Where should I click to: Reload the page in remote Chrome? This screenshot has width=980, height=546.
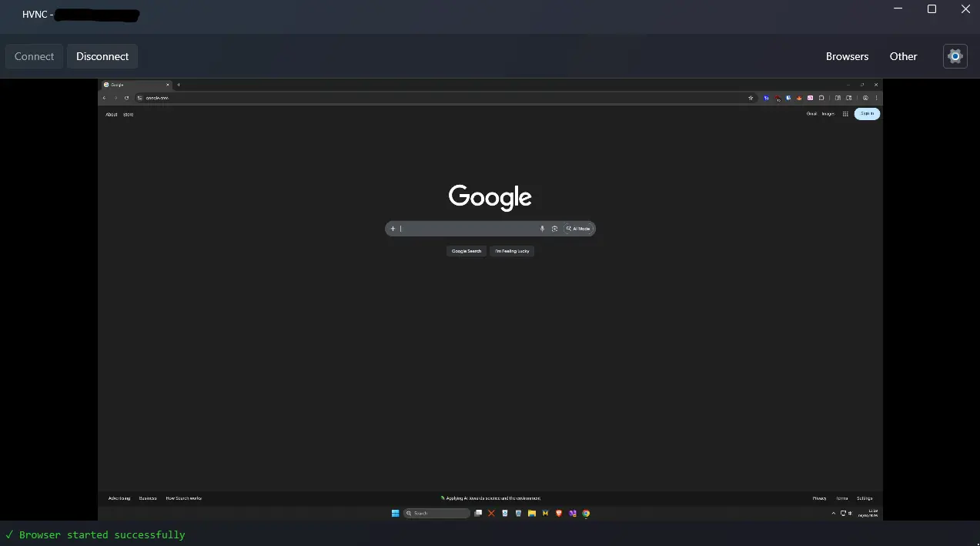(x=127, y=98)
